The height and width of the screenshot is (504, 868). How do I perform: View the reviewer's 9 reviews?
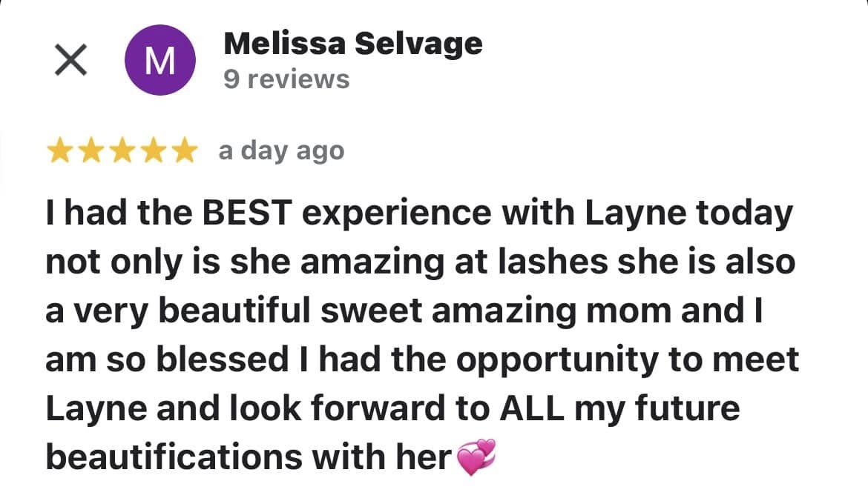[x=287, y=79]
